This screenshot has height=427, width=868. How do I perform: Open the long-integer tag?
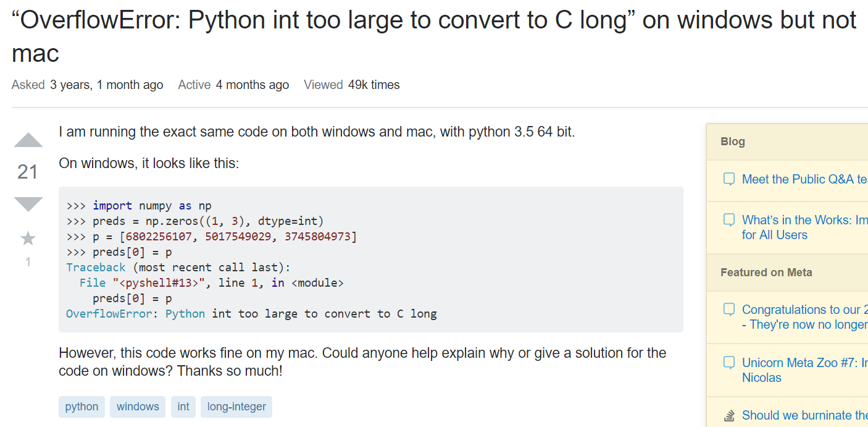tap(236, 407)
